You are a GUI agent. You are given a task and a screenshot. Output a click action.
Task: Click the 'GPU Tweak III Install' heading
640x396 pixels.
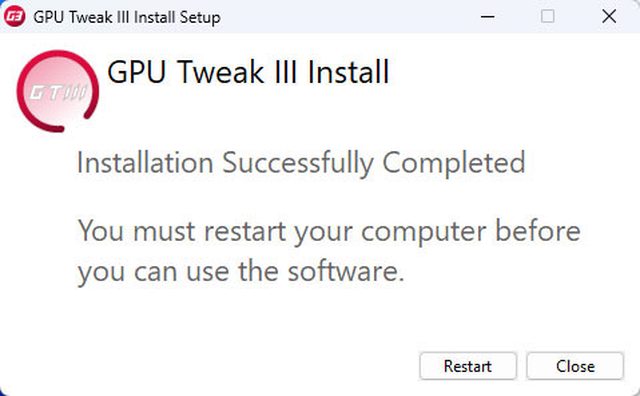(248, 72)
